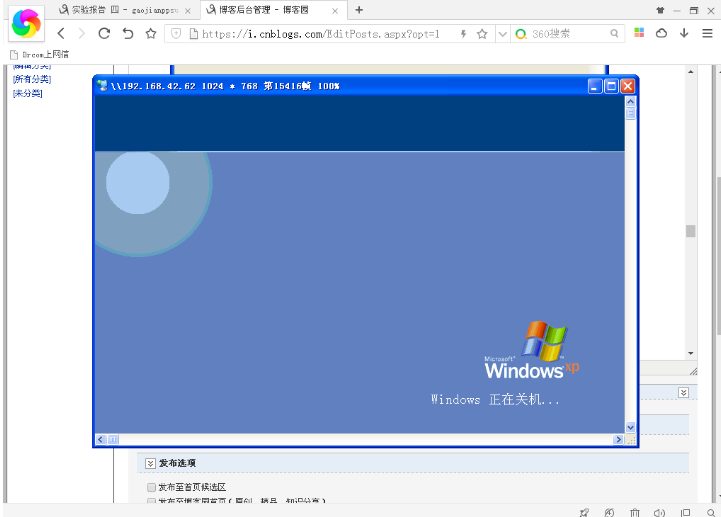Screen dimensions: 721x517
Task: Click the magnifier in 360 search box
Action: pos(614,33)
